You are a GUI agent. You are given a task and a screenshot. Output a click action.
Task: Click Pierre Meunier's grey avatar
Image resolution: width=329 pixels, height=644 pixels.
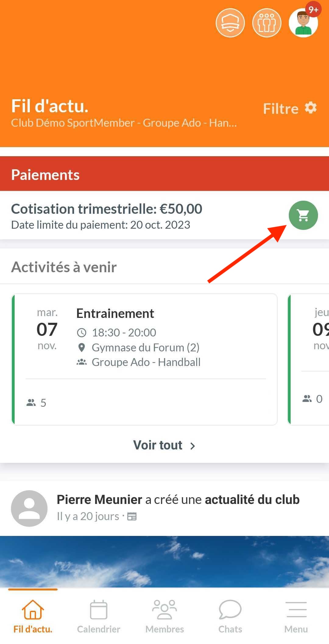tap(29, 508)
